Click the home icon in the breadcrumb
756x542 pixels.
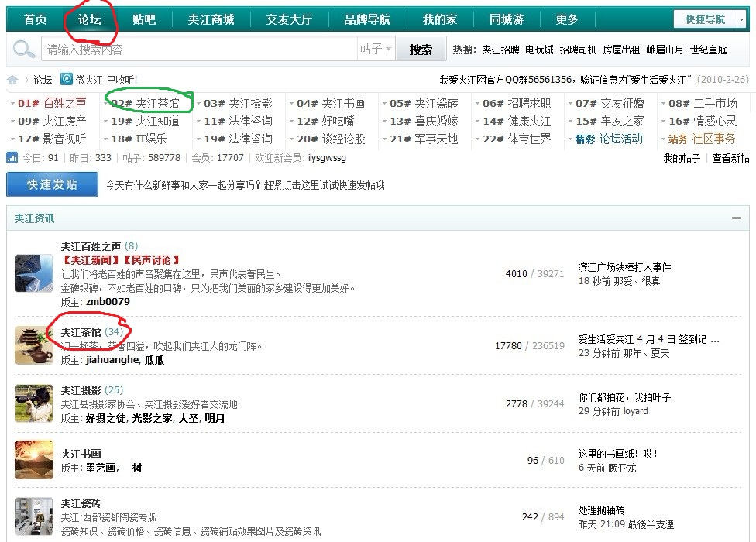[x=12, y=80]
